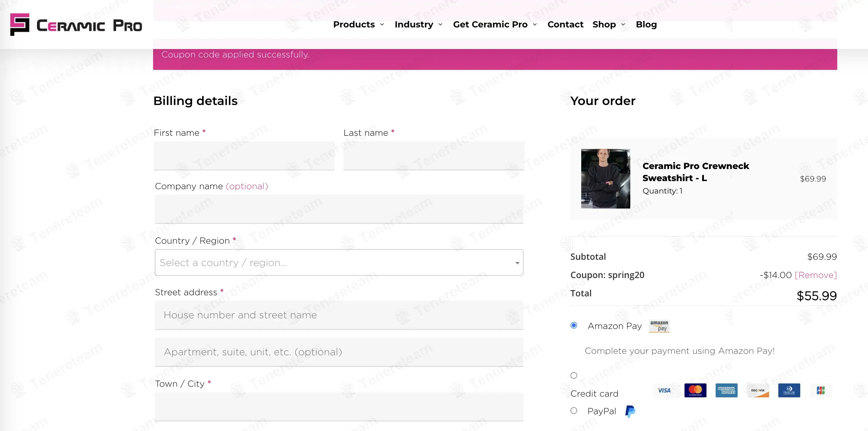Select the Amazon Pay radio button

coord(574,325)
